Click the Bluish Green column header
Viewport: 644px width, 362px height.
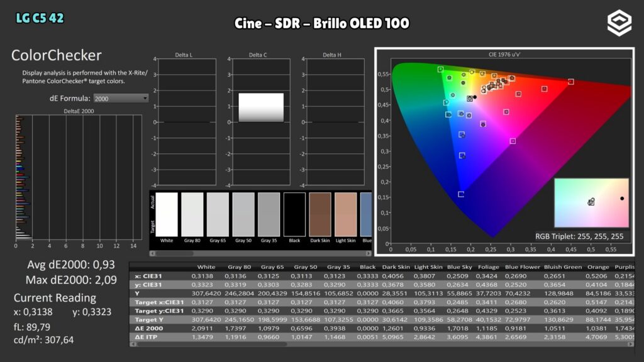(563, 266)
